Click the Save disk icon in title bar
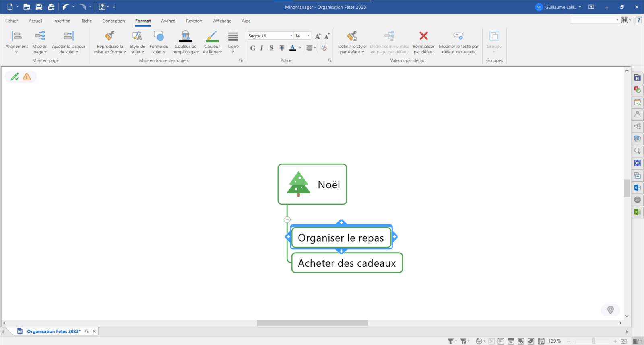This screenshot has width=644, height=345. pyautogui.click(x=39, y=7)
